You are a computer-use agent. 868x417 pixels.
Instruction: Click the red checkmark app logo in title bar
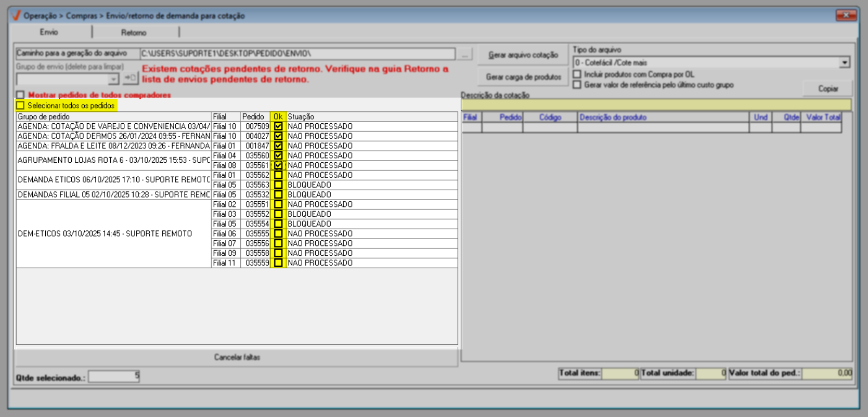pos(16,16)
